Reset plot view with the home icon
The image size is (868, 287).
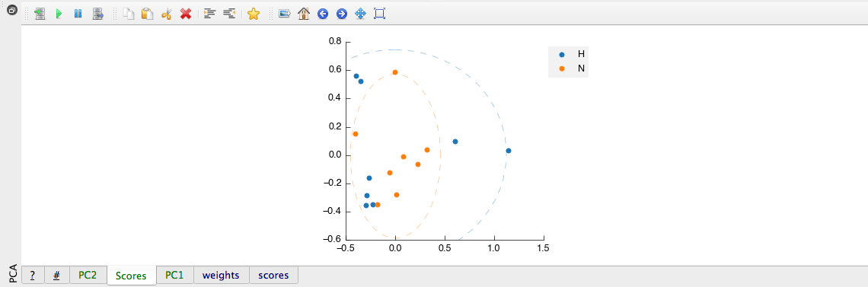(303, 14)
